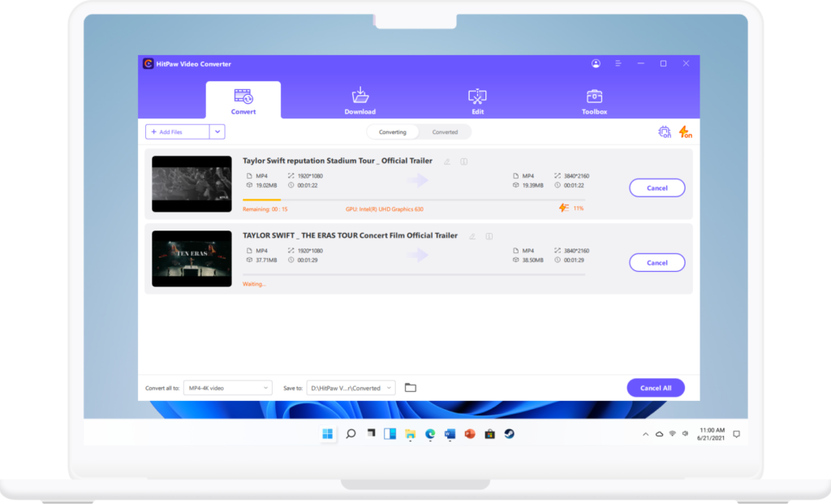Cancel the reputation Stadium Tour conversion
The image size is (831, 504).
coord(657,187)
